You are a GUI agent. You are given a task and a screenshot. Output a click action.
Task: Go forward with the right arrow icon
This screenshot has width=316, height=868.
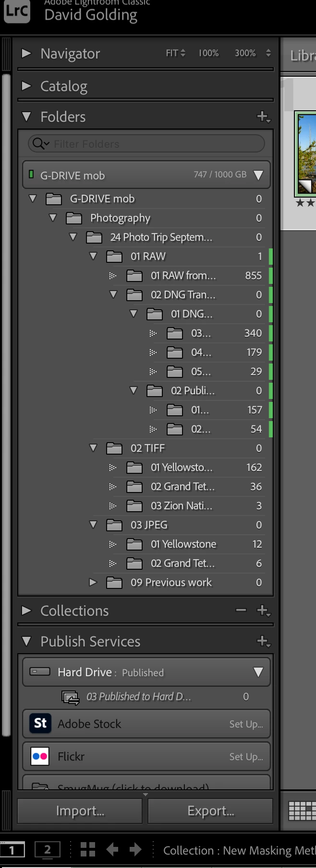pyautogui.click(x=135, y=850)
